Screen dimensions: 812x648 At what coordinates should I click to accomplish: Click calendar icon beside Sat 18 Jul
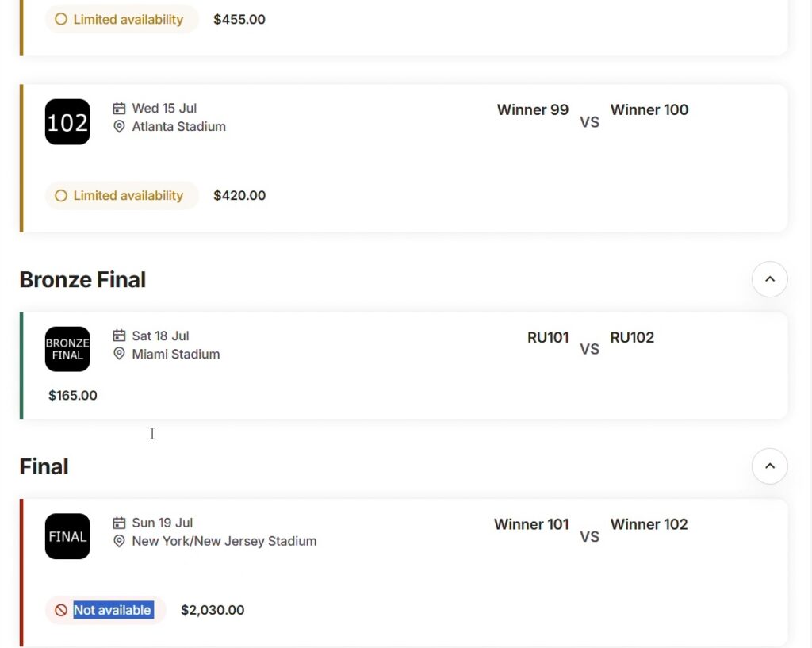120,336
